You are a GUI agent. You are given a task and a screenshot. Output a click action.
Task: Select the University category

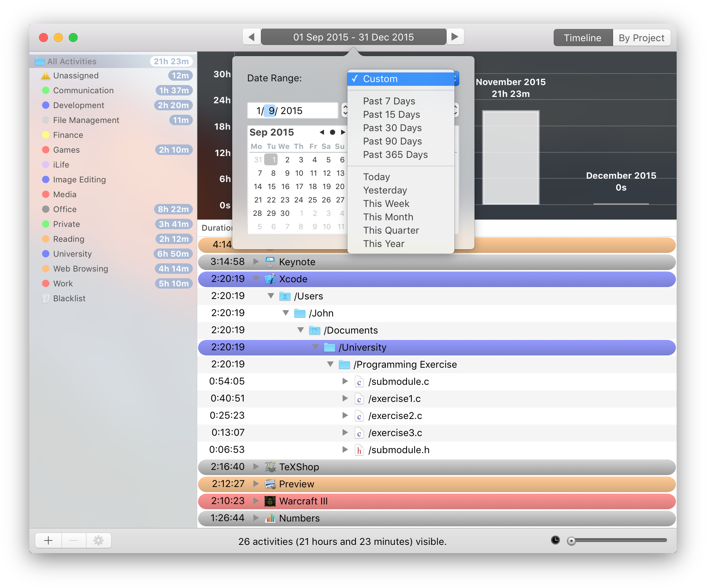[113, 254]
